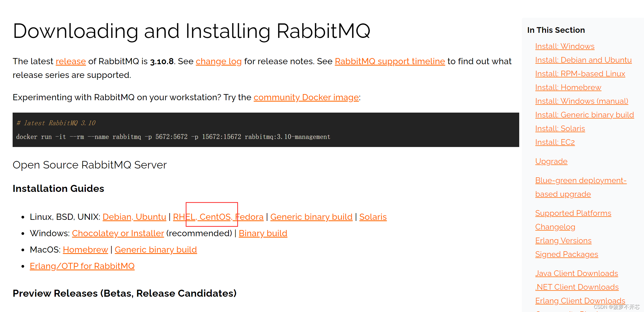
Task: Click .NET Client Downloads link
Action: coord(577,287)
